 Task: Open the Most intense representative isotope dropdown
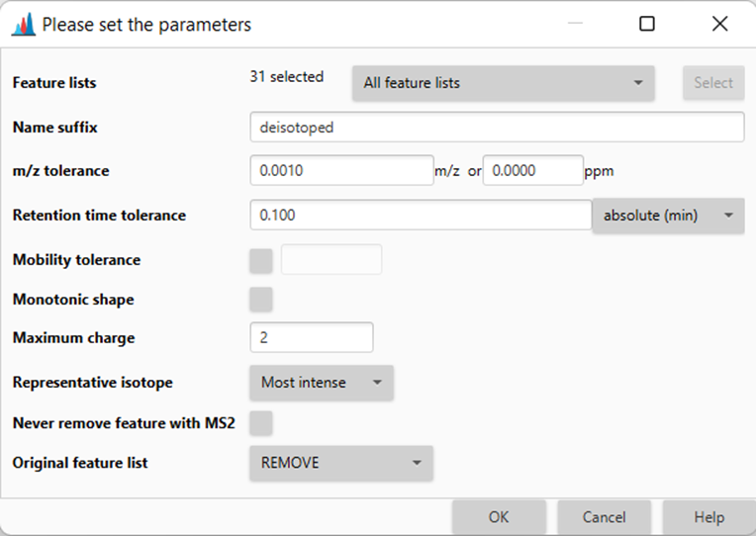(x=322, y=383)
